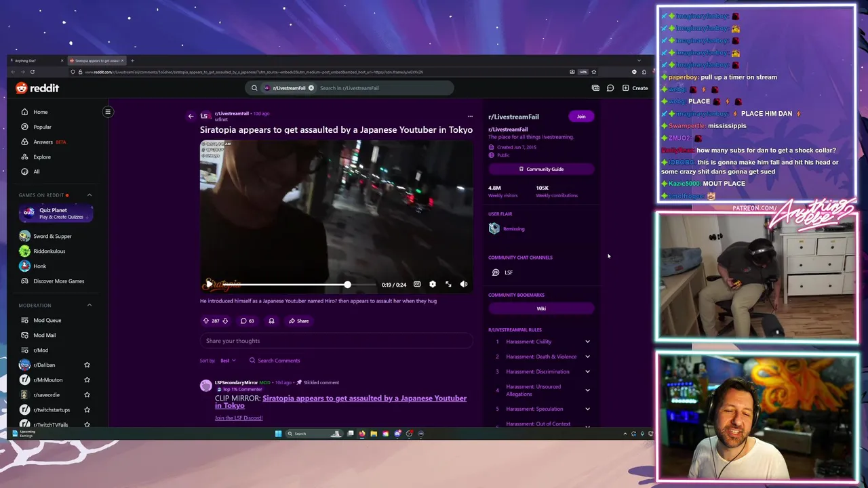Switch to the Anything Else browser tab

(x=37, y=60)
